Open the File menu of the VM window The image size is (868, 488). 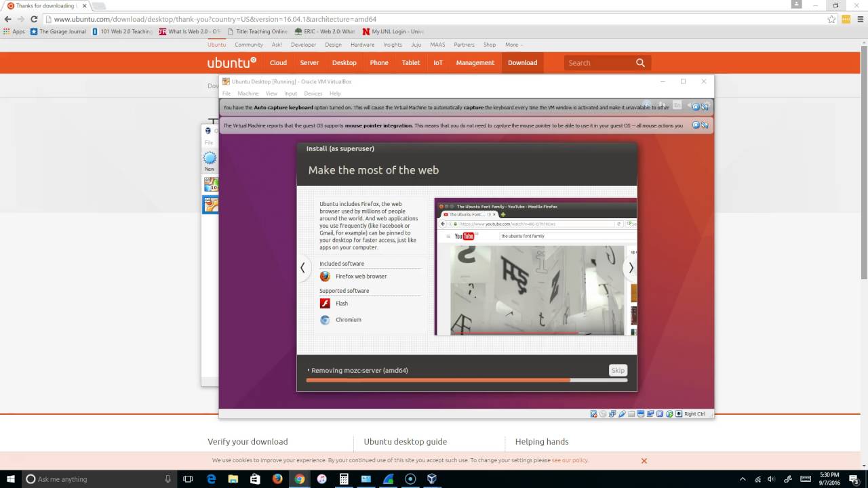[226, 94]
